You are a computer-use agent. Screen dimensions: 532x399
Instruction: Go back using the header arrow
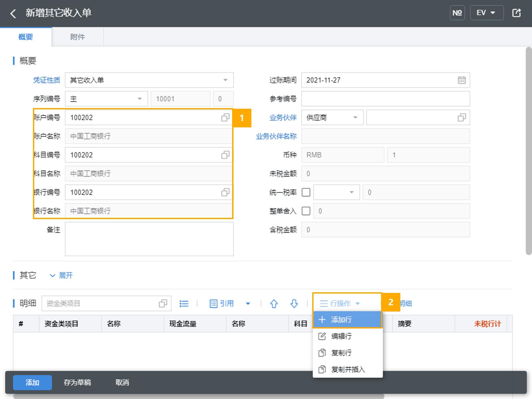point(13,13)
